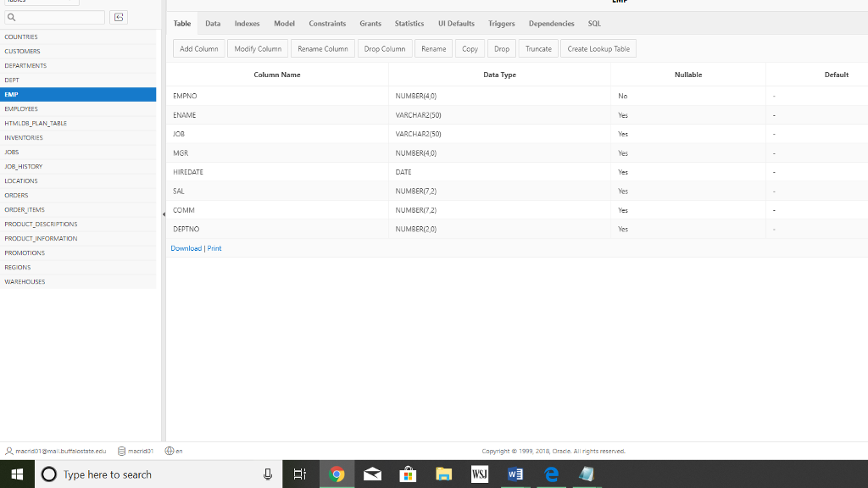Click the Create Lookup Table button

click(x=598, y=48)
